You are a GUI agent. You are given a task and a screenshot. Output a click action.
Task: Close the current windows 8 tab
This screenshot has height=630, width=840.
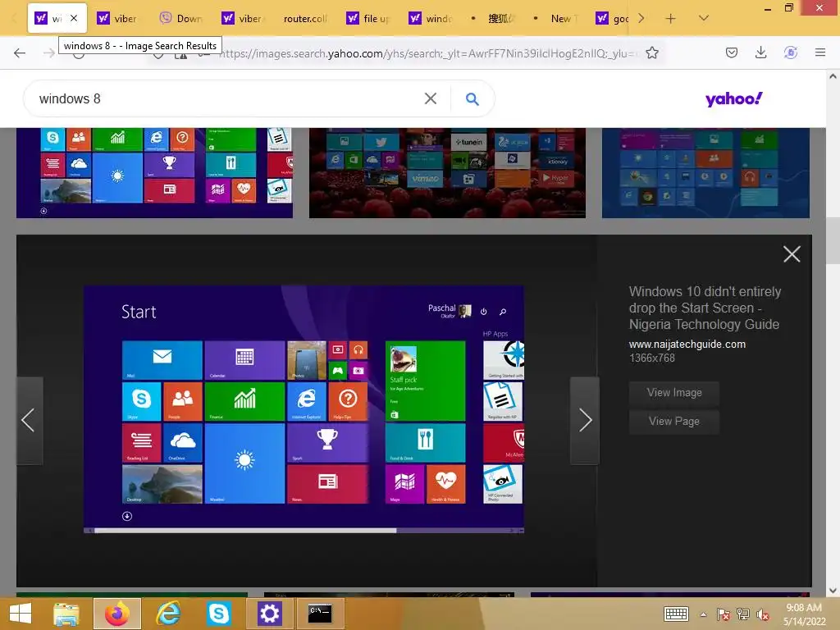(74, 18)
